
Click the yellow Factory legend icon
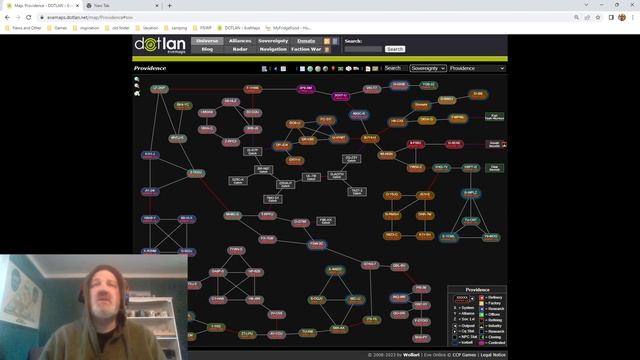(x=481, y=303)
